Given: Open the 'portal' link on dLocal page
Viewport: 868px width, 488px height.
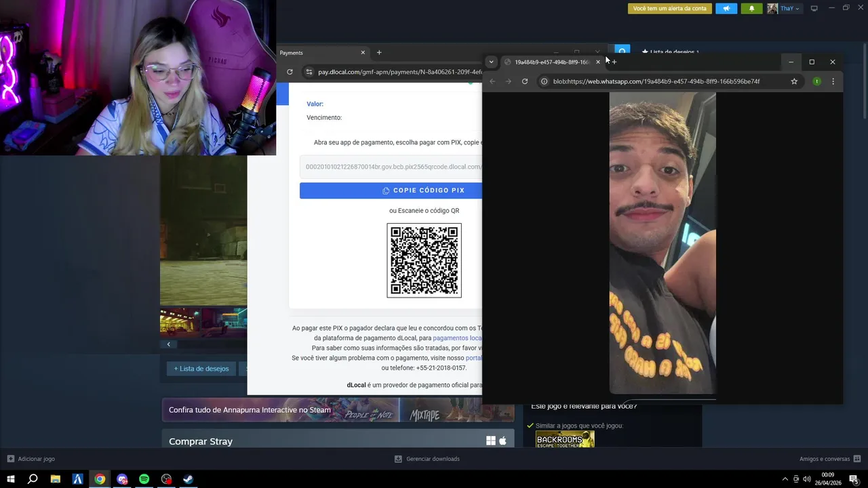Looking at the screenshot, I should coord(473,358).
